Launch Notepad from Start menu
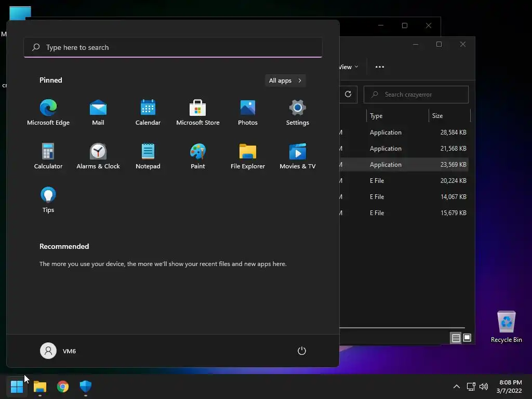Image resolution: width=532 pixels, height=399 pixels. [148, 156]
